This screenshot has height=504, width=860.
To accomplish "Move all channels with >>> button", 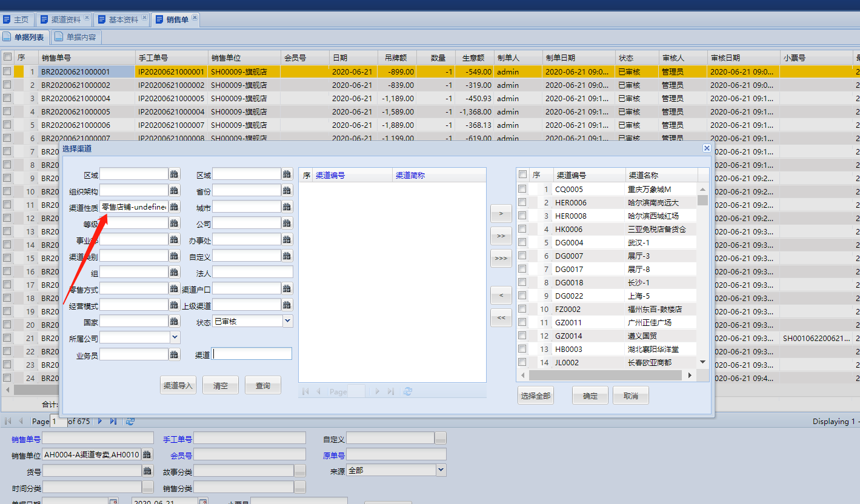I will (x=501, y=258).
